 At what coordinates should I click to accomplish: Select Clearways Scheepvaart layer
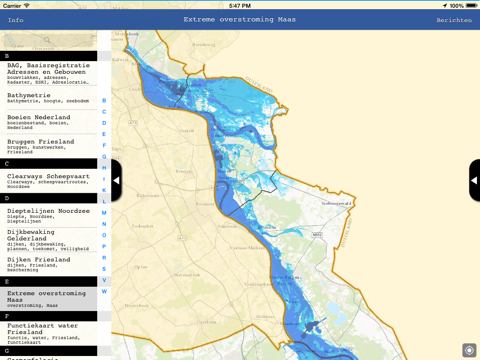coord(49,181)
